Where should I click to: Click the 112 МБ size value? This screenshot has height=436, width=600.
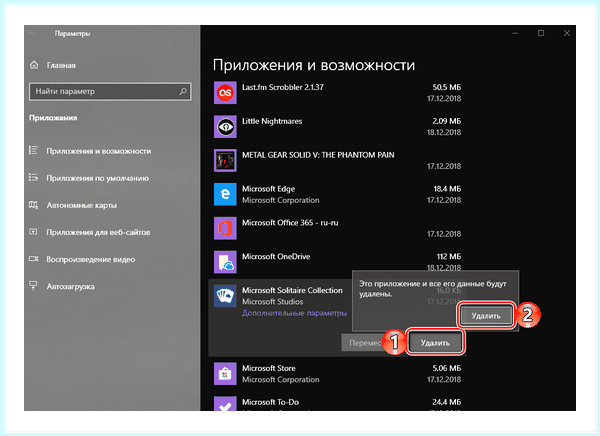tap(449, 256)
